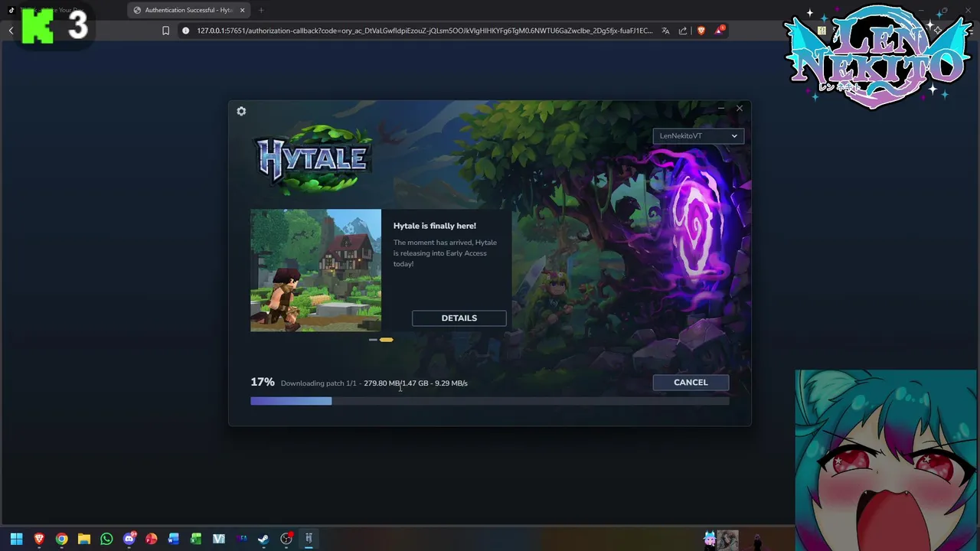Click the 17% progress text
This screenshot has height=551, width=980.
click(x=263, y=382)
